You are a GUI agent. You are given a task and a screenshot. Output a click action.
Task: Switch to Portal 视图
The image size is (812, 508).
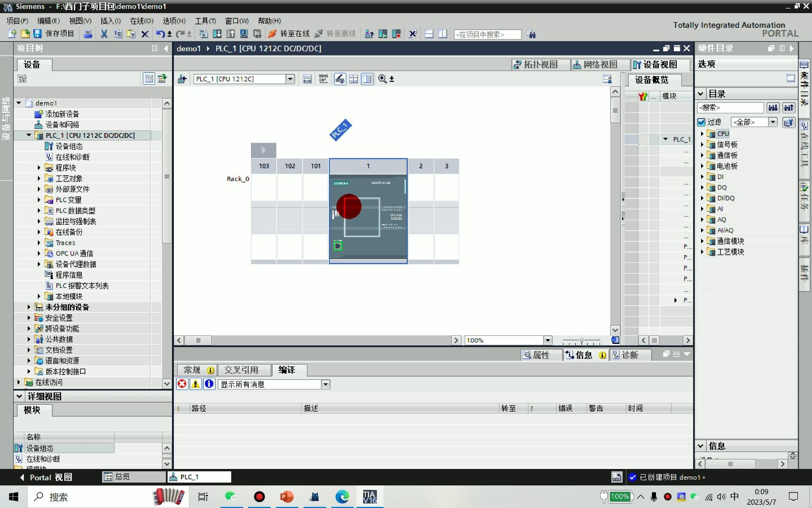pos(46,477)
